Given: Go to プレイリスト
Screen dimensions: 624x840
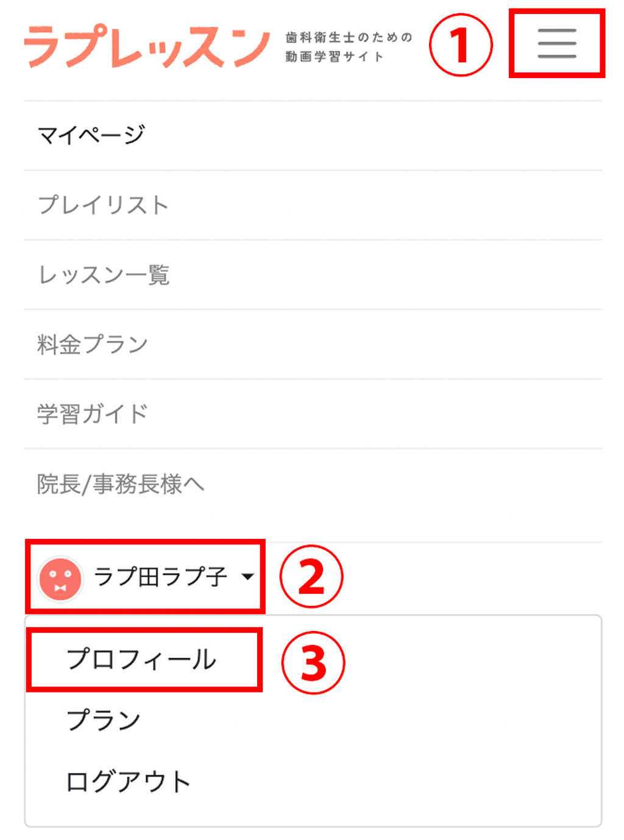Looking at the screenshot, I should tap(103, 205).
